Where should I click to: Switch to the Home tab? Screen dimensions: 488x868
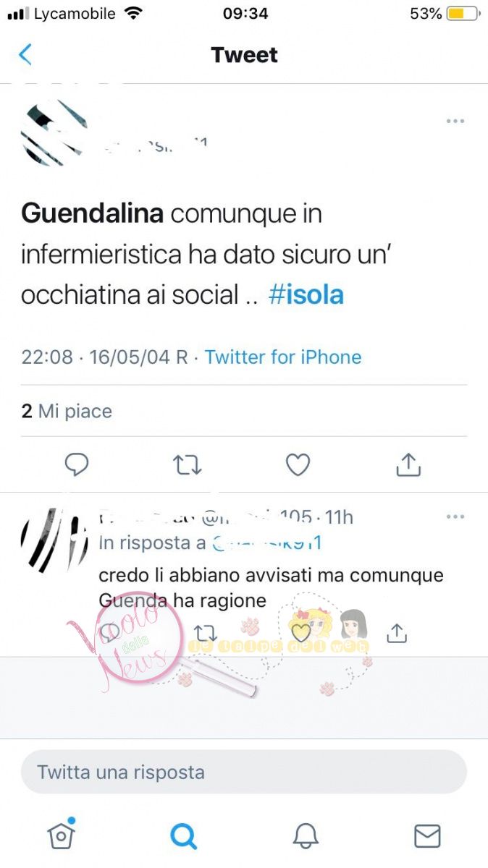click(x=62, y=835)
